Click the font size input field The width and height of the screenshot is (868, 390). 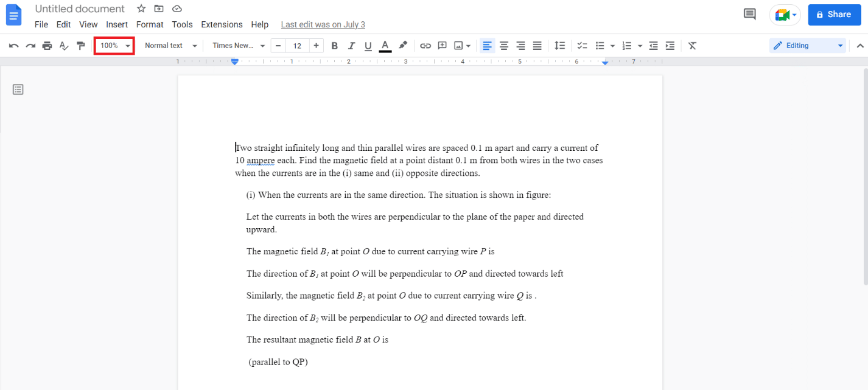297,46
